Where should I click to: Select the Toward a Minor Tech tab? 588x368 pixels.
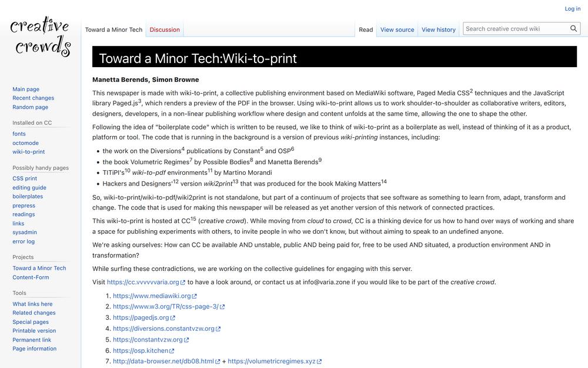click(113, 29)
